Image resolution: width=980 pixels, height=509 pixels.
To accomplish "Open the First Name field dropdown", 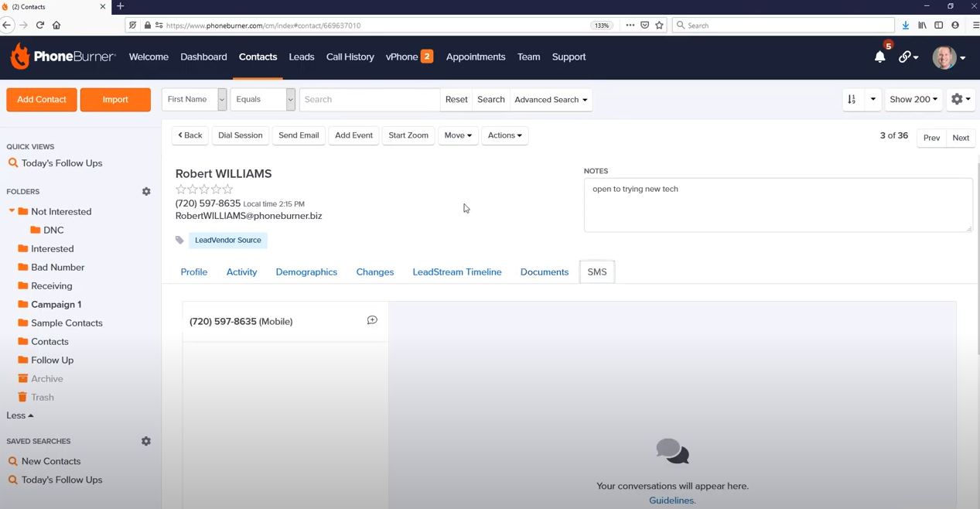I will click(194, 99).
